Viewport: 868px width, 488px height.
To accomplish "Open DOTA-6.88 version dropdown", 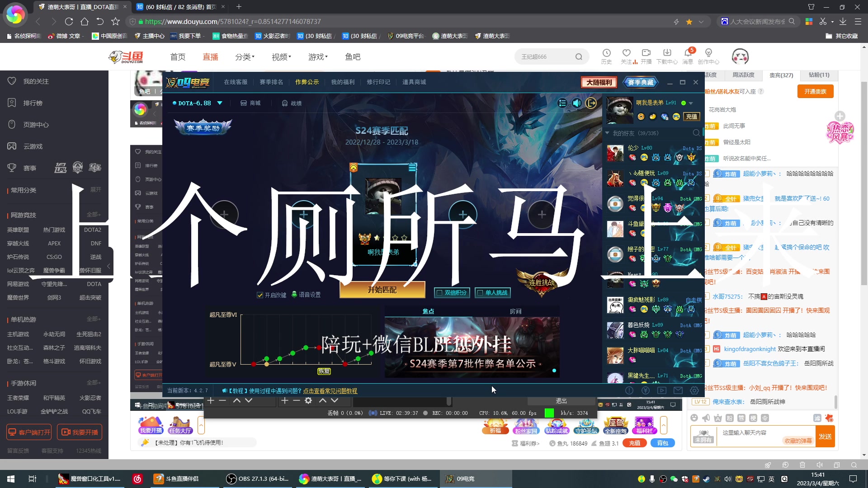I will click(x=220, y=103).
